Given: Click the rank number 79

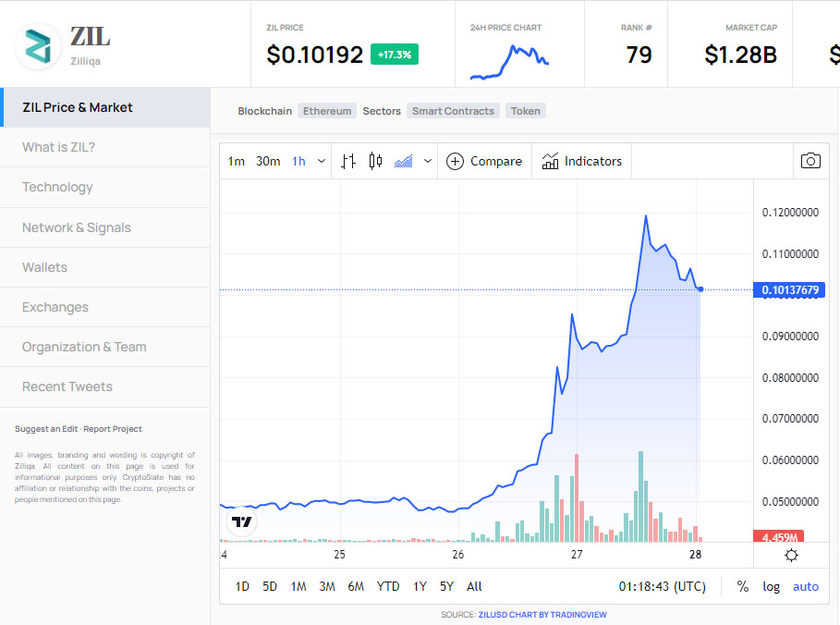Looking at the screenshot, I should coord(639,55).
